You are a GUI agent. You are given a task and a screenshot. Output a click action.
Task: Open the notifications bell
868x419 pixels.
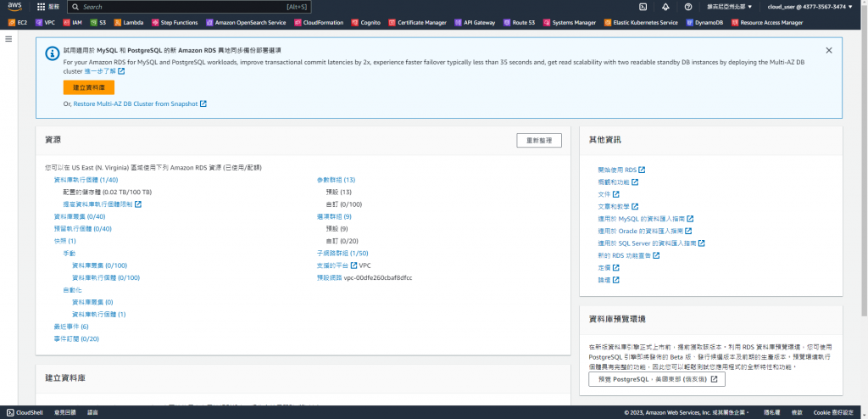click(665, 7)
